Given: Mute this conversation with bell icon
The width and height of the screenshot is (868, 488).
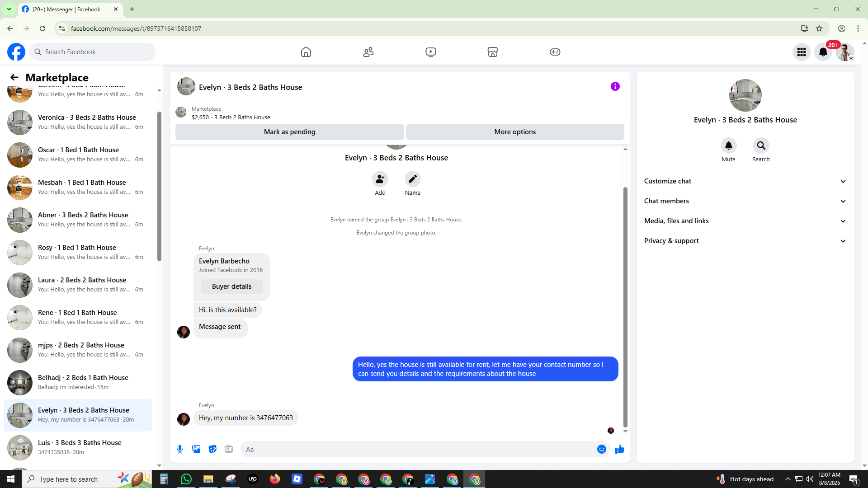Looking at the screenshot, I should (x=728, y=145).
